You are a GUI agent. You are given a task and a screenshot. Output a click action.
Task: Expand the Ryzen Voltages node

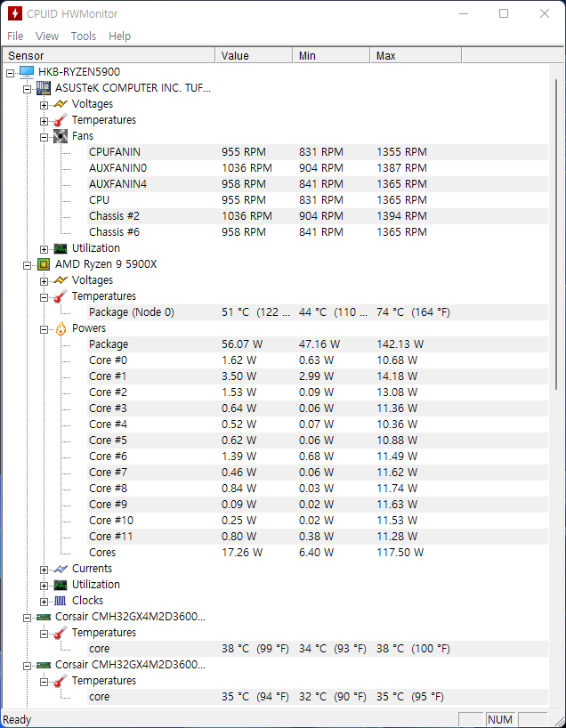tap(44, 281)
